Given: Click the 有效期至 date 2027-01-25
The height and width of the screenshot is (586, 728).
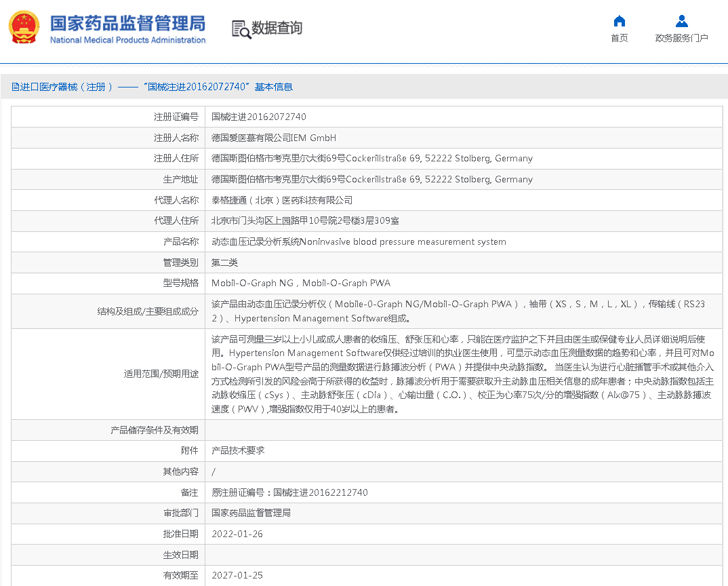Looking at the screenshot, I should tap(237, 575).
